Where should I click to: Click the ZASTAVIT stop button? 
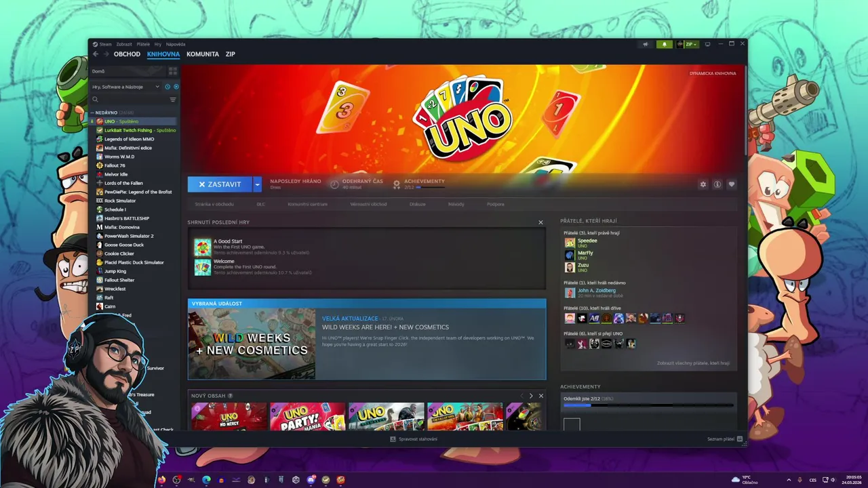(x=220, y=184)
